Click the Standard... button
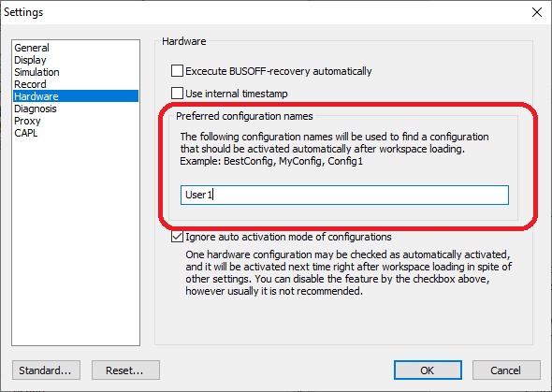Screen dimensions: 552x392 [x=46, y=370]
